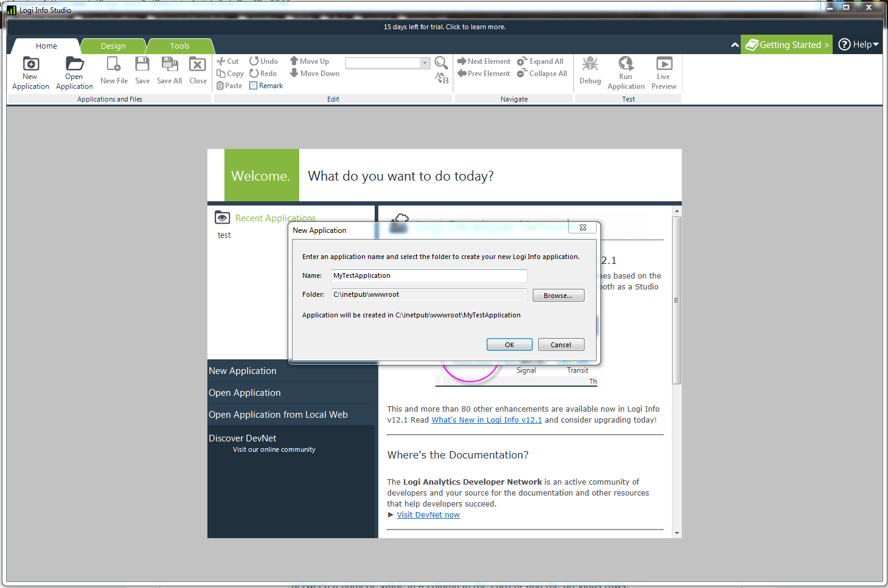Cancel the New Application dialog
The width and height of the screenshot is (888, 588).
coord(560,345)
